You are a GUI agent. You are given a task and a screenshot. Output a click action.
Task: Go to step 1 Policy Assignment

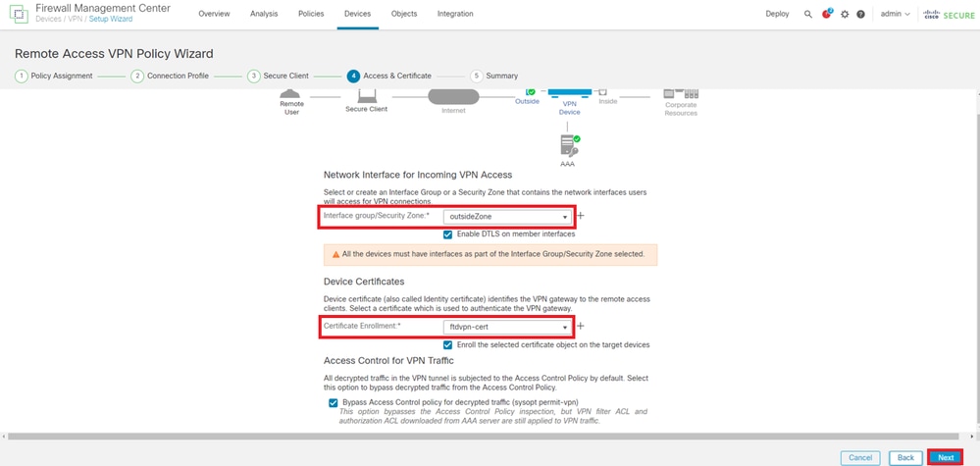[53, 76]
